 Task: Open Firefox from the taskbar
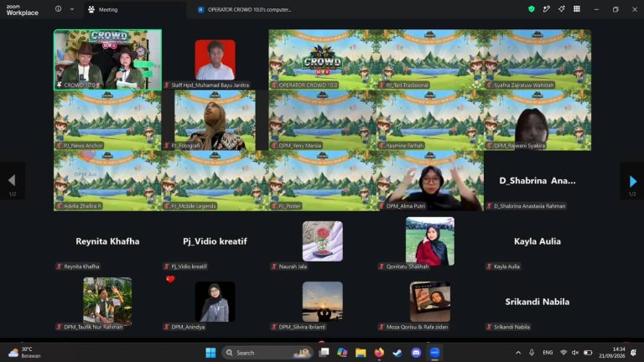pyautogui.click(x=379, y=353)
